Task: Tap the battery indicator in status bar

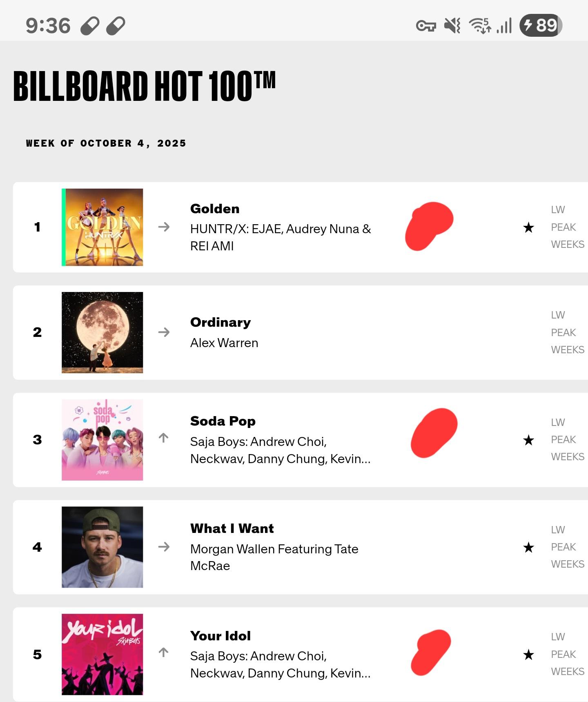Action: 541,25
